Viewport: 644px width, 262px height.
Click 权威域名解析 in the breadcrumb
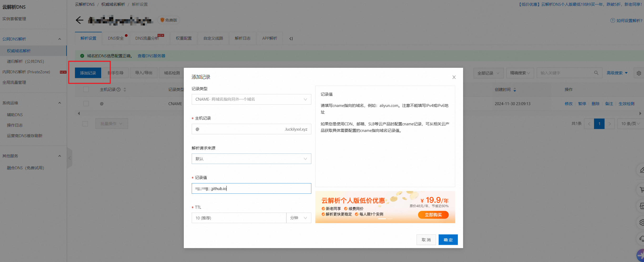click(x=113, y=4)
